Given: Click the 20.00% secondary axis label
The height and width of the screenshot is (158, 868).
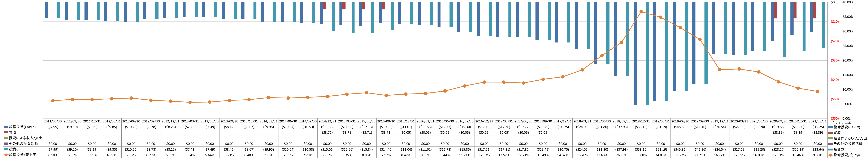Looking at the screenshot, I should [848, 60].
